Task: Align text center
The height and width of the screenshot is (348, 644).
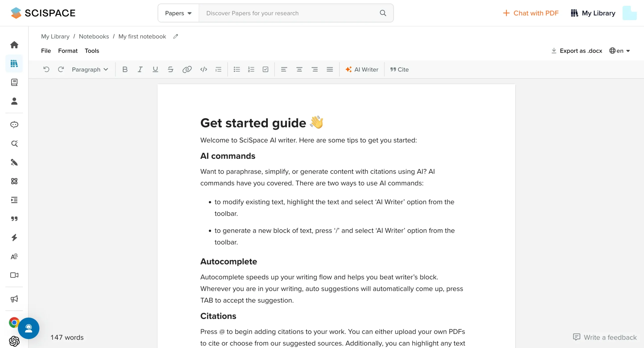Action: [299, 69]
